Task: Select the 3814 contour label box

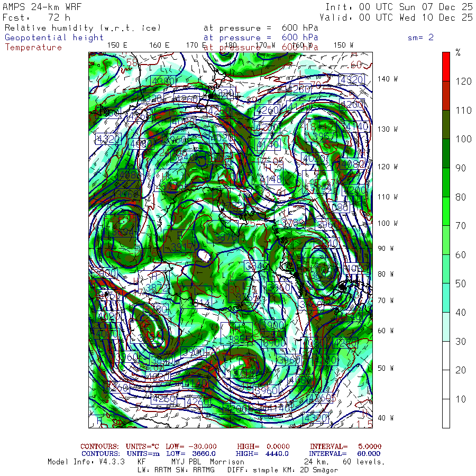Action: (x=198, y=303)
